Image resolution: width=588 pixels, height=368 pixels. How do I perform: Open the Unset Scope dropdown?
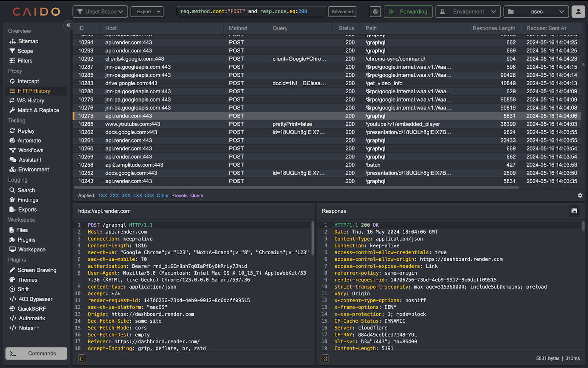click(100, 12)
